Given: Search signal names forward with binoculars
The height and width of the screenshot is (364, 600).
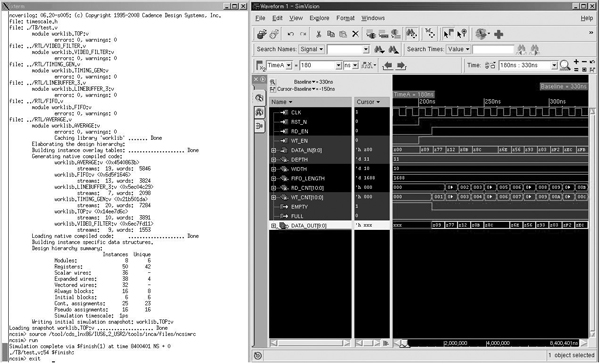Looking at the screenshot, I should (x=379, y=49).
